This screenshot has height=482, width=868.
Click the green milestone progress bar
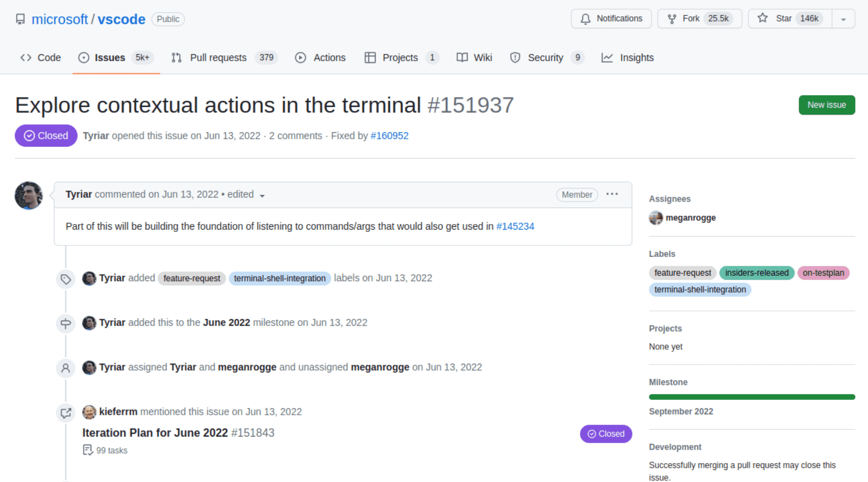click(x=752, y=397)
